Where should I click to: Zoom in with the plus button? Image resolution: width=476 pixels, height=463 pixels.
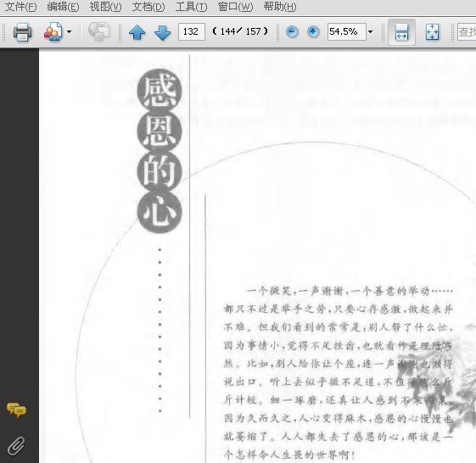[x=313, y=31]
